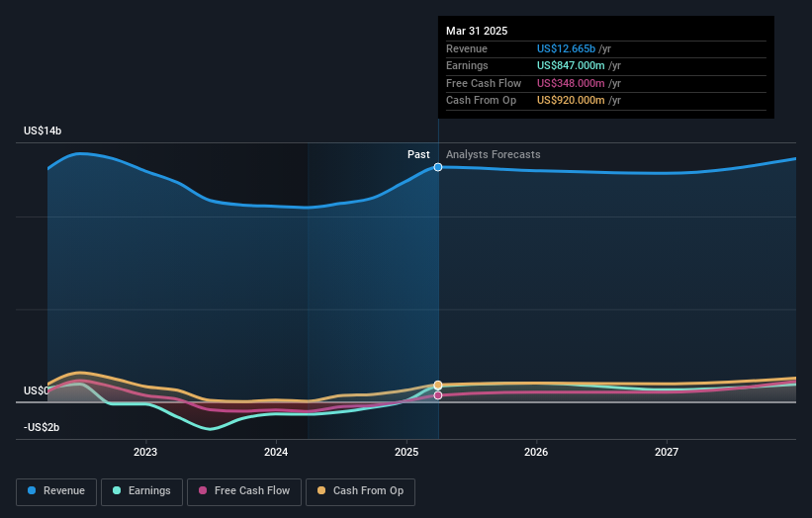
Task: Click the US$14b y-axis label
Action: tap(43, 130)
